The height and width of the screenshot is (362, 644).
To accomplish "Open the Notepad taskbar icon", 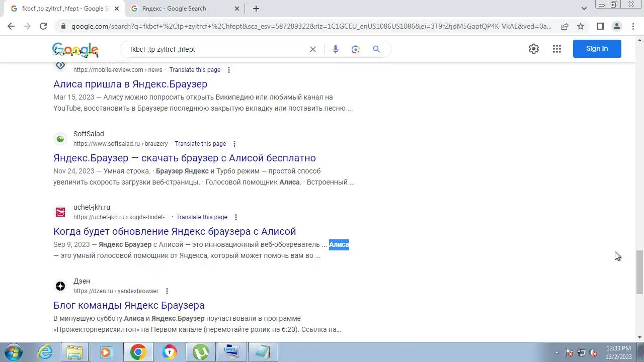I will click(x=263, y=352).
